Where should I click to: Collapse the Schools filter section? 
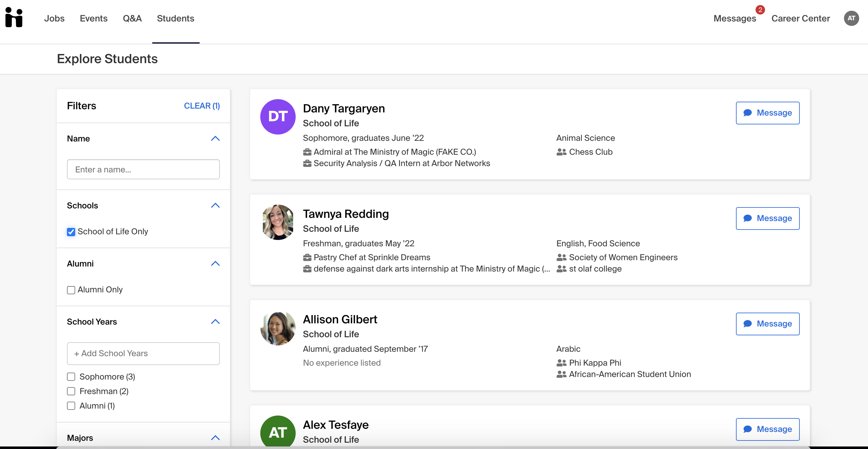click(x=215, y=205)
